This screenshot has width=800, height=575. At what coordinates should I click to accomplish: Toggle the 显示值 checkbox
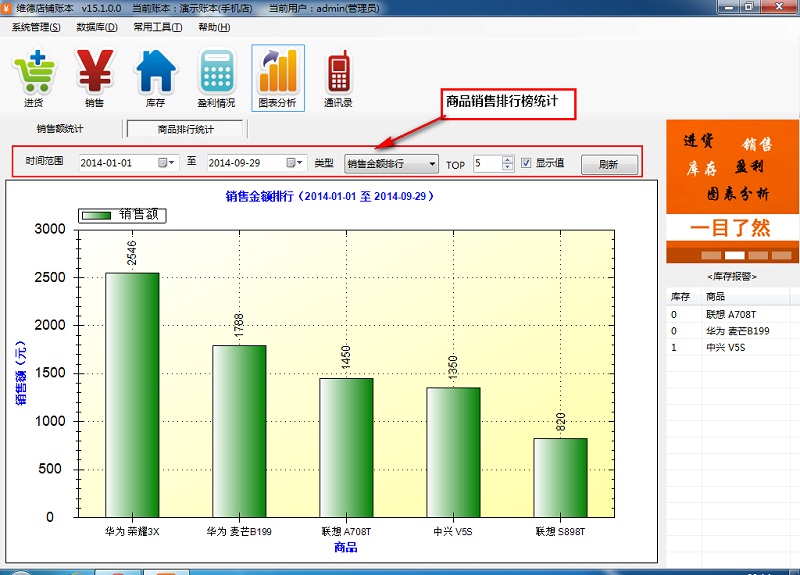pyautogui.click(x=526, y=163)
